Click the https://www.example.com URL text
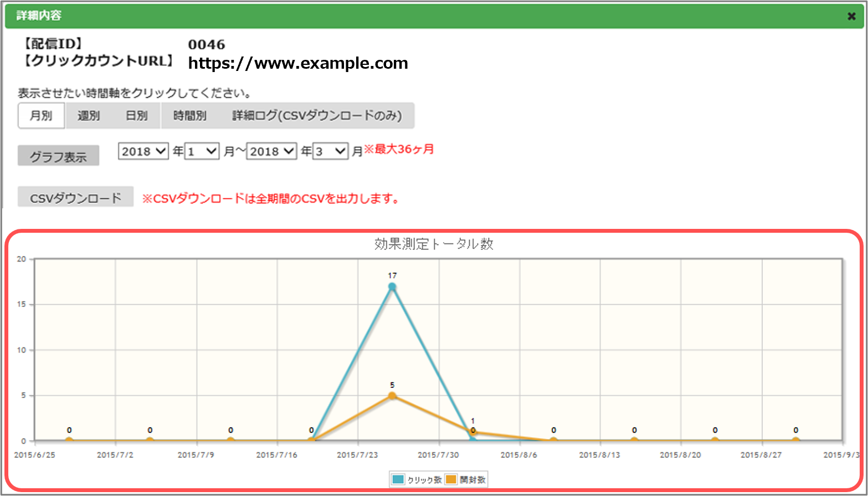 [298, 64]
